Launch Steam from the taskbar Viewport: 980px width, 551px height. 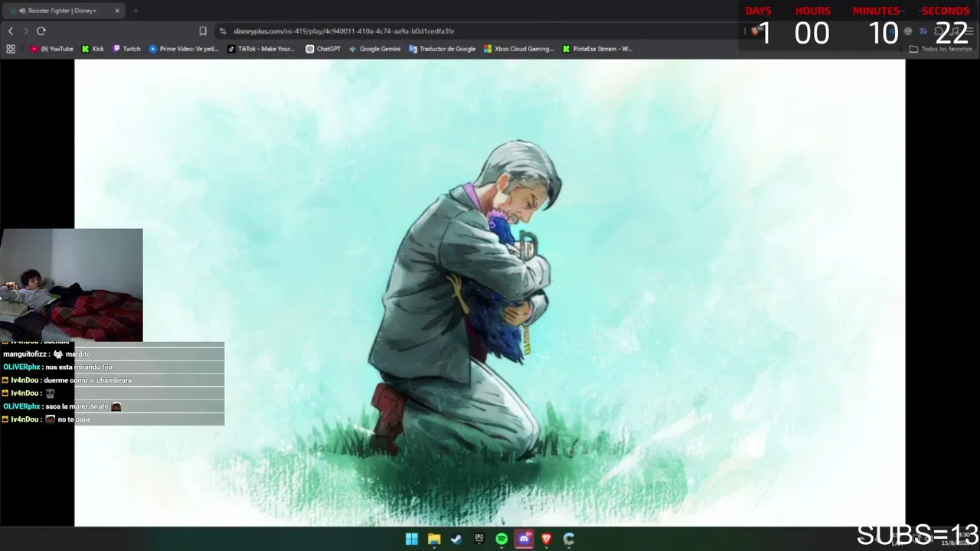[x=456, y=539]
